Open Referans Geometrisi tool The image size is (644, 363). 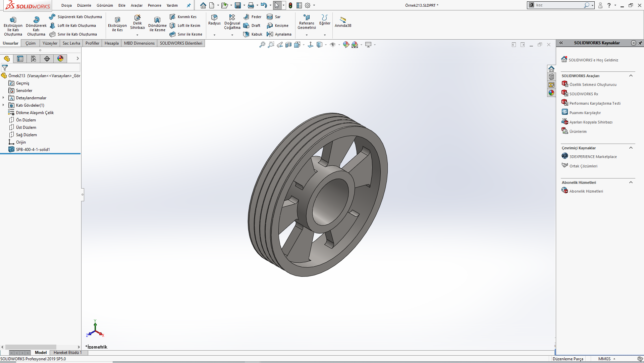[x=307, y=22]
